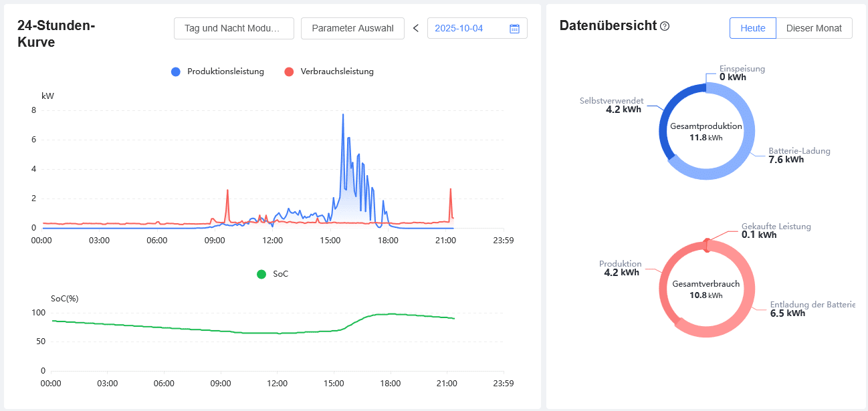The image size is (868, 411).
Task: Open the Parameter Auswahl selector
Action: [352, 28]
